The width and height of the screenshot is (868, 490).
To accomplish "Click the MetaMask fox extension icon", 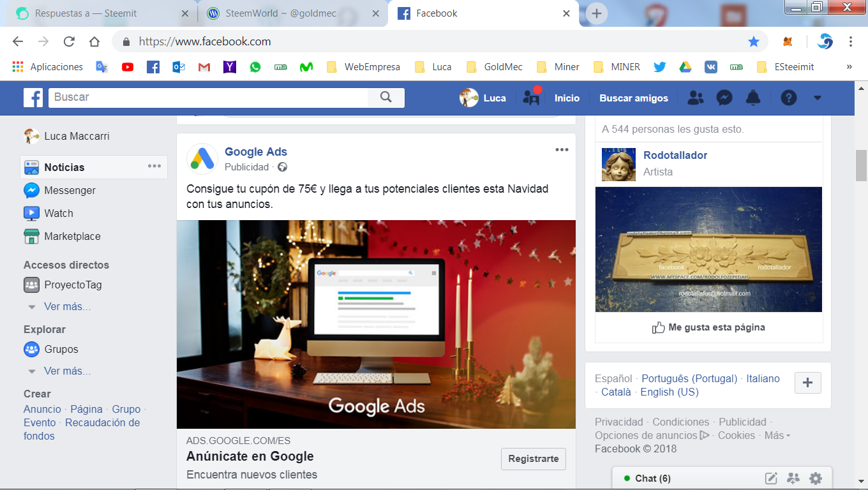I will (788, 41).
